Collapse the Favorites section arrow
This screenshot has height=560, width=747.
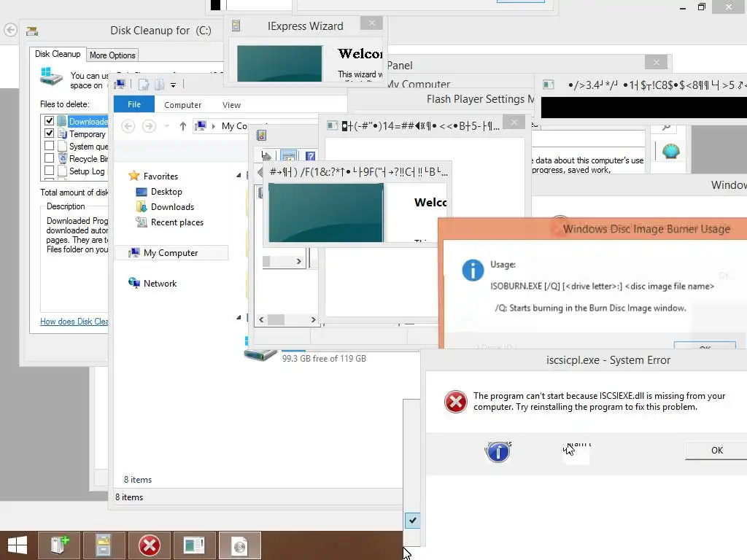239,176
